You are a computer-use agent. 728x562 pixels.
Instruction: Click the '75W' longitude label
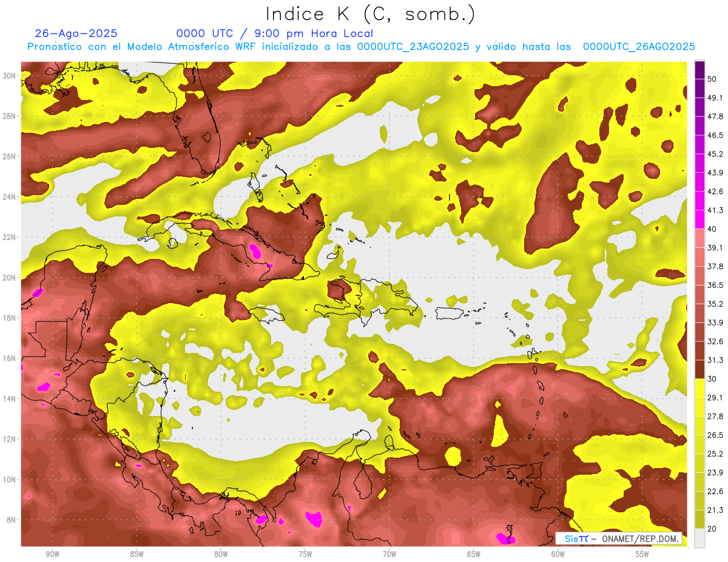point(305,554)
